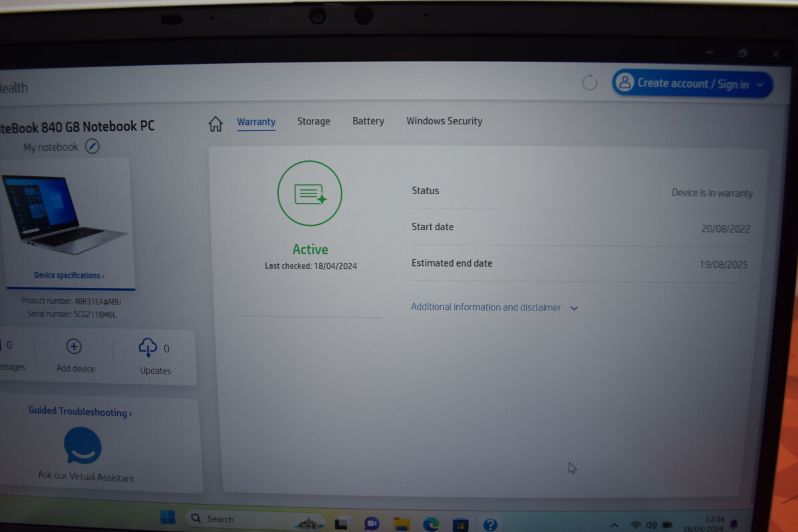The width and height of the screenshot is (798, 532).
Task: Open the Chat app in the taskbar
Action: 371,523
